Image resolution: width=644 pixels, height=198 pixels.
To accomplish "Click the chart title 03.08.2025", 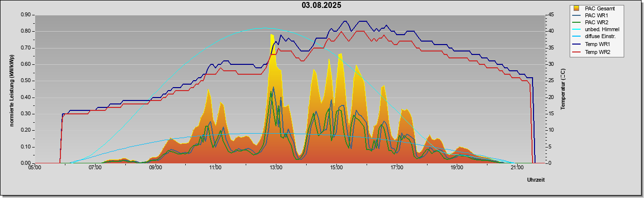I will click(322, 5).
